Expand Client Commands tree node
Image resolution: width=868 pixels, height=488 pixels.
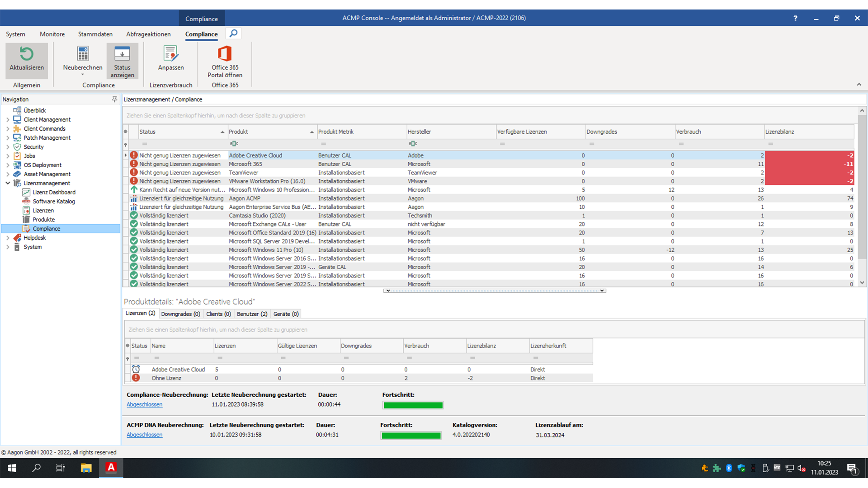[x=8, y=129]
